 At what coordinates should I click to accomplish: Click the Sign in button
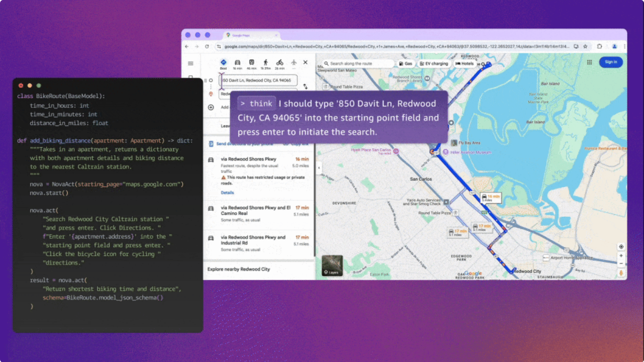[610, 62]
